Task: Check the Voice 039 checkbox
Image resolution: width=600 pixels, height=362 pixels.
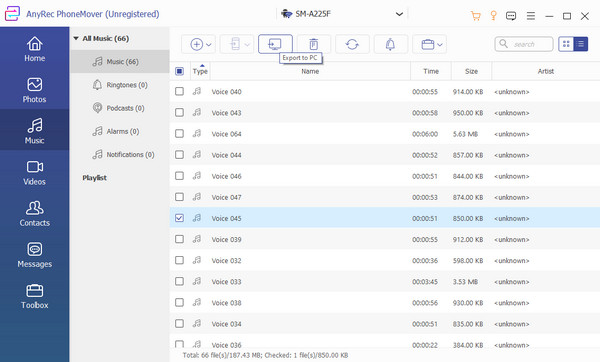Action: coord(179,239)
